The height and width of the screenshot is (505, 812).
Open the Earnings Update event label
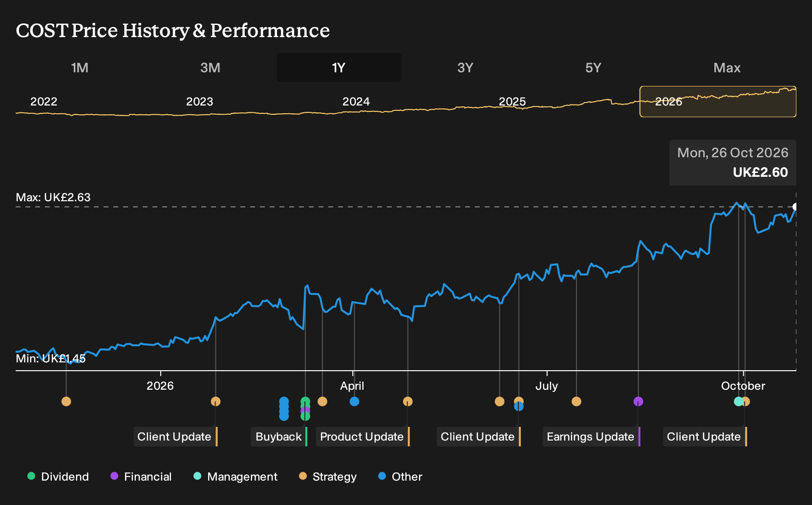click(591, 437)
